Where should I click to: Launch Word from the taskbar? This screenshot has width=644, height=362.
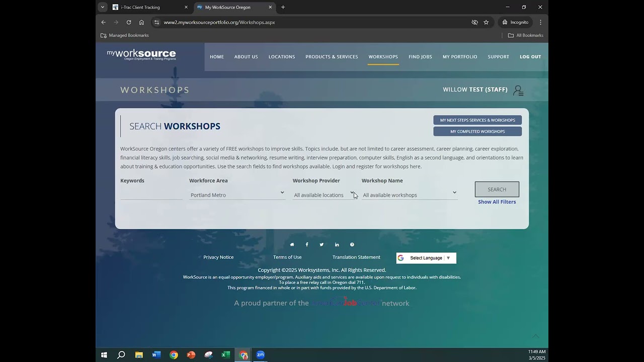(156, 355)
